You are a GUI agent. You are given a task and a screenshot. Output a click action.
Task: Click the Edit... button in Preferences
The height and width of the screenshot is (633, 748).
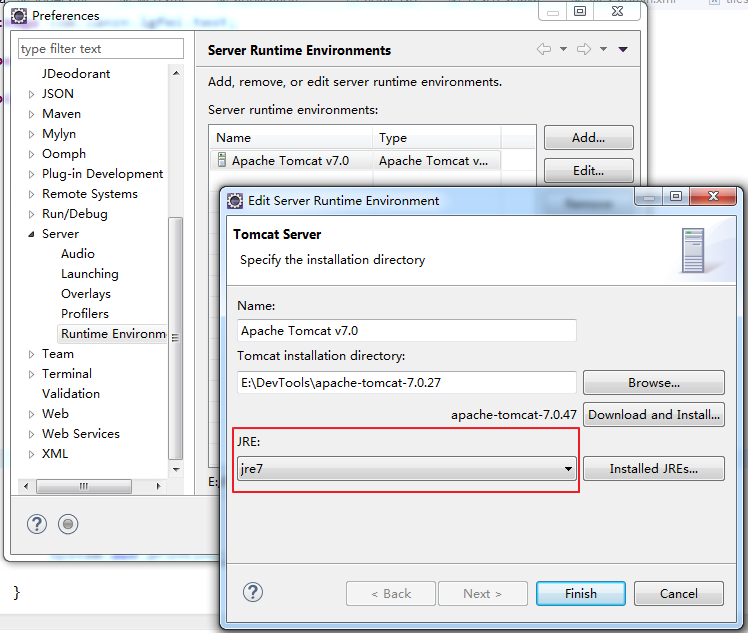point(589,171)
